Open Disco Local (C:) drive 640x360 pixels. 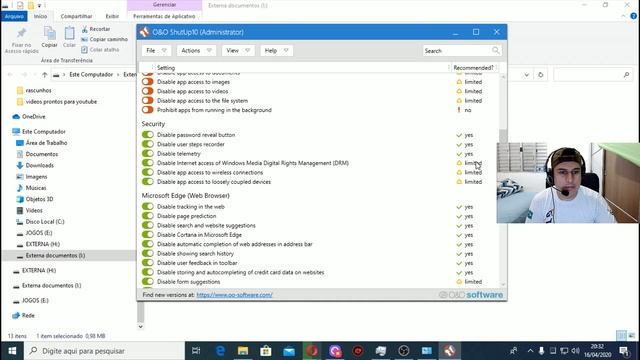40,222
